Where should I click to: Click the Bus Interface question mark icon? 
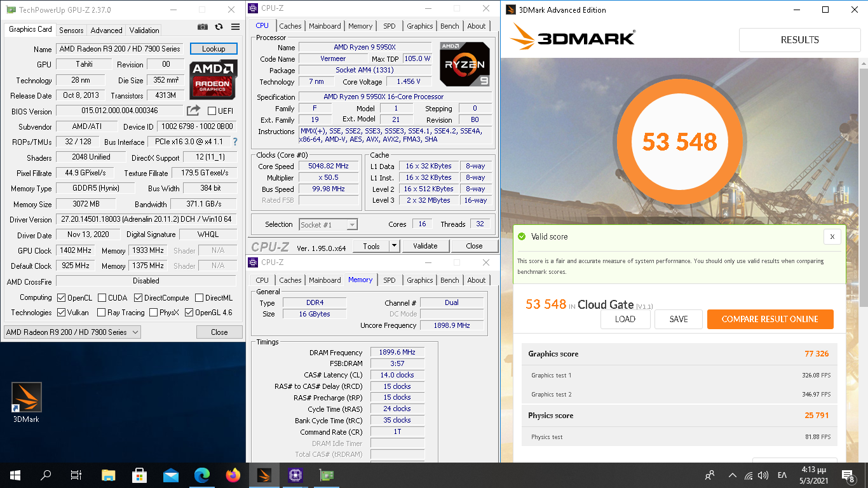pyautogui.click(x=235, y=142)
